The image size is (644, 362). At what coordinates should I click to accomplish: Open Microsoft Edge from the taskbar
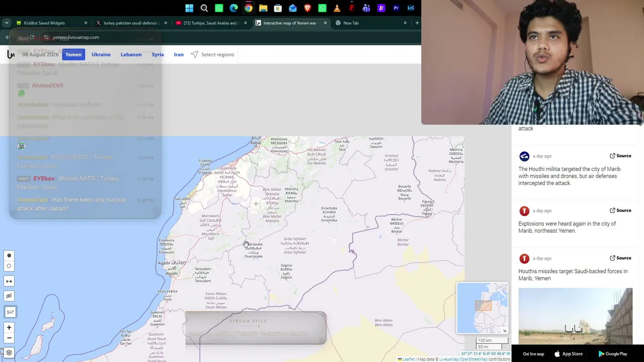[233, 8]
